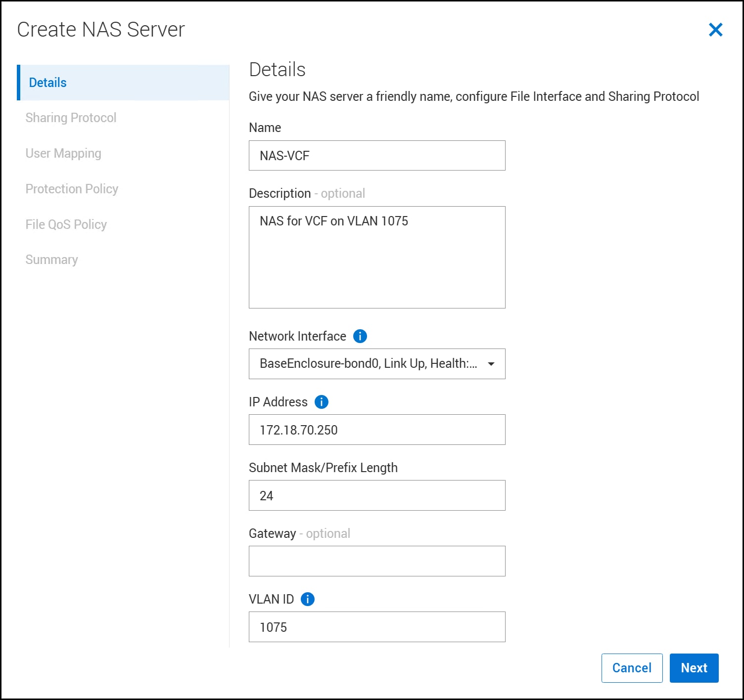Click the Name field containing NAS-VCF
Screen dimensions: 744x700
[x=377, y=156]
